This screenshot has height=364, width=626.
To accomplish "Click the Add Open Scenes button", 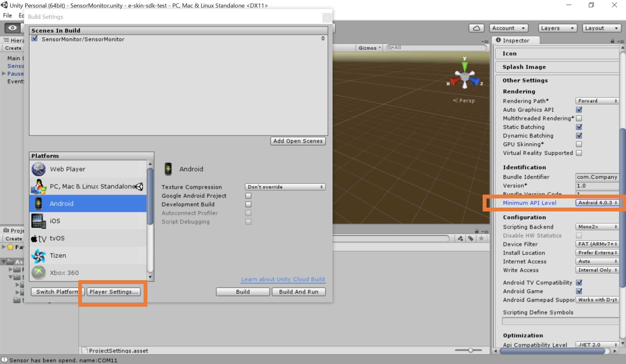I will pos(298,141).
